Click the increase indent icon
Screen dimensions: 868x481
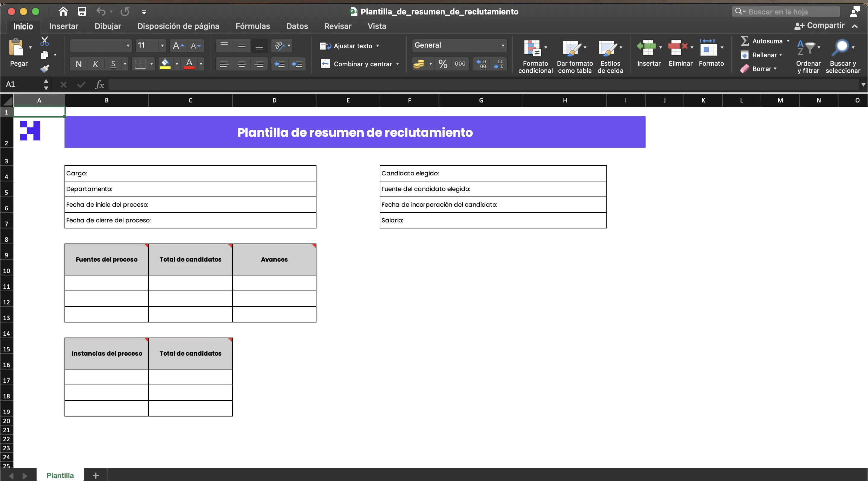tap(297, 64)
